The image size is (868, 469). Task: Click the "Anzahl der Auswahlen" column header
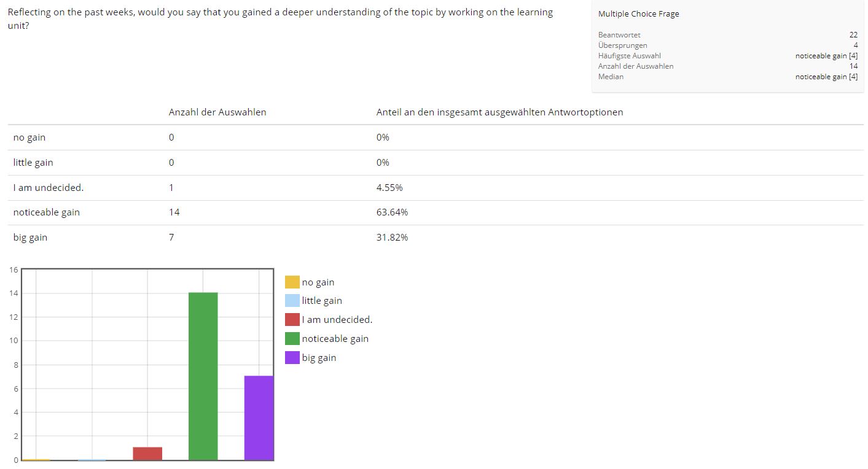click(x=217, y=112)
